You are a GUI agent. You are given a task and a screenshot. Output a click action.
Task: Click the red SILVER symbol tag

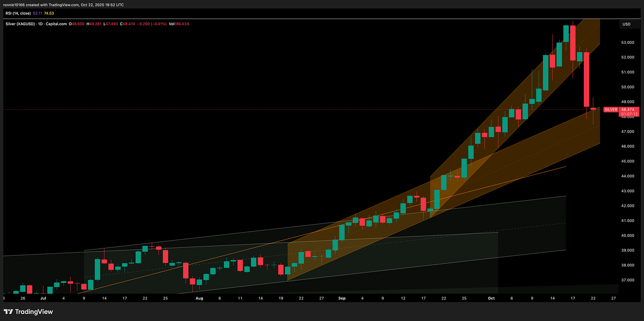click(610, 109)
